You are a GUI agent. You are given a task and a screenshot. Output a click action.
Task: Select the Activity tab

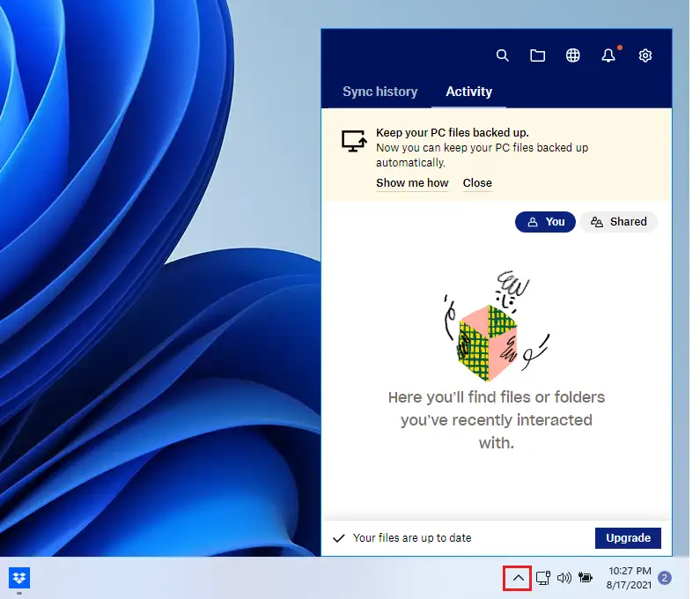tap(468, 92)
